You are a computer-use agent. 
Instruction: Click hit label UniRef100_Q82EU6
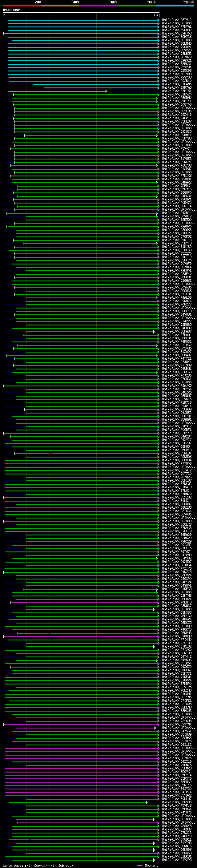click(x=177, y=111)
